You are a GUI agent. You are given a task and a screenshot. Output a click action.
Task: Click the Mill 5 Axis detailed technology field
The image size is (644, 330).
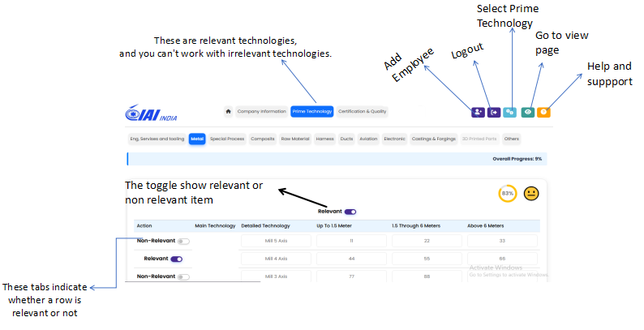tap(276, 241)
